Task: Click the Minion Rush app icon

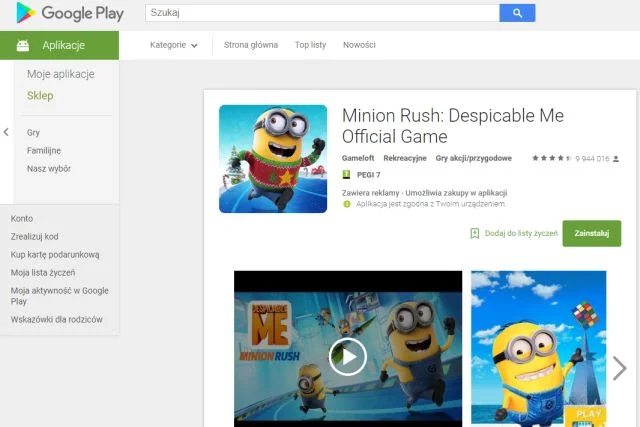Action: (x=273, y=159)
